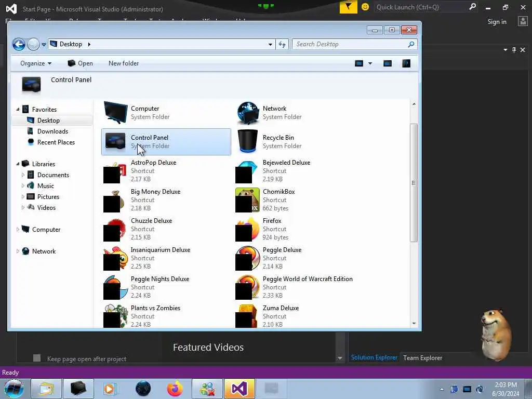Select the Big Money Deluxe shortcut
The image size is (532, 399).
166,200
